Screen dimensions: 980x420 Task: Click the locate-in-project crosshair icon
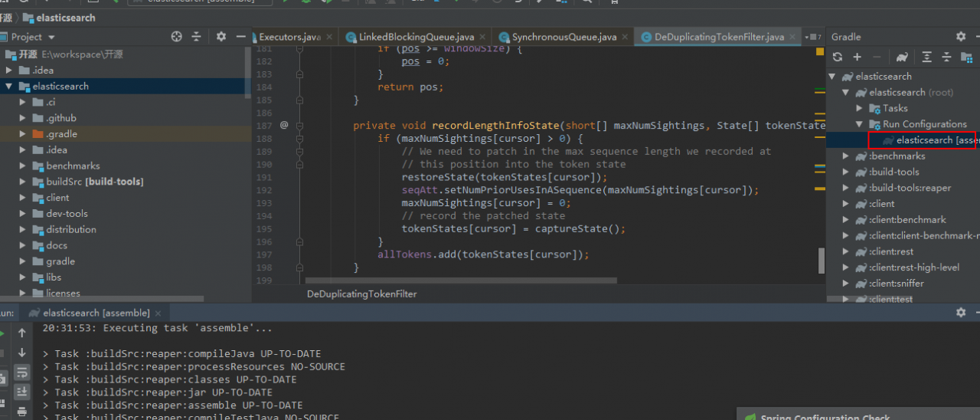(x=177, y=36)
